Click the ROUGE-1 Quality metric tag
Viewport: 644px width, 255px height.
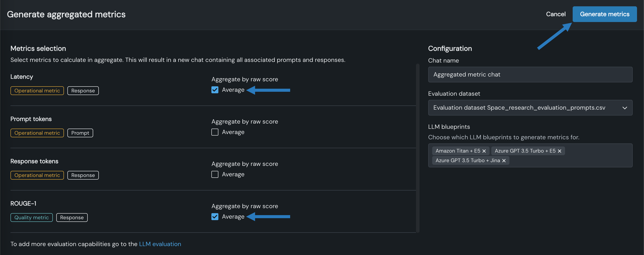pyautogui.click(x=31, y=218)
